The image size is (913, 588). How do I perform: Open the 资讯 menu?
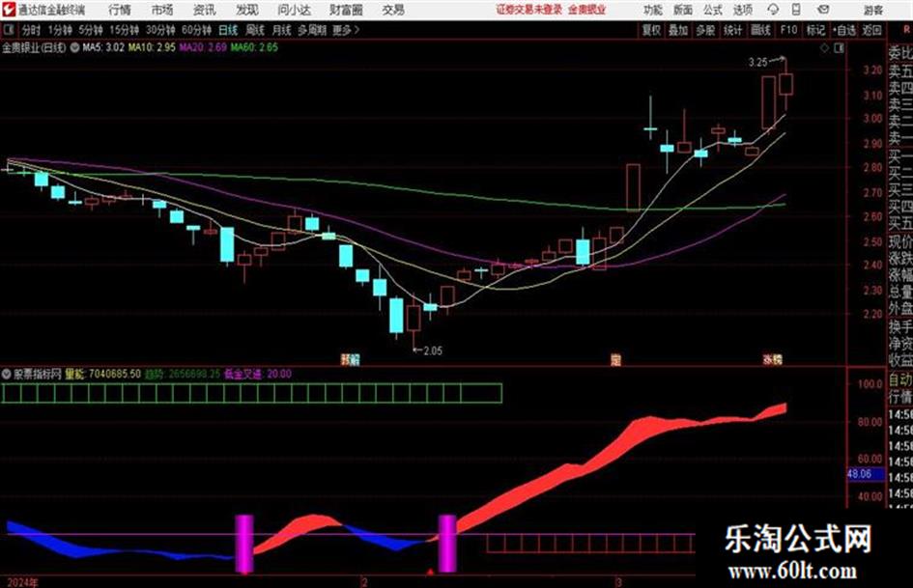[x=205, y=10]
